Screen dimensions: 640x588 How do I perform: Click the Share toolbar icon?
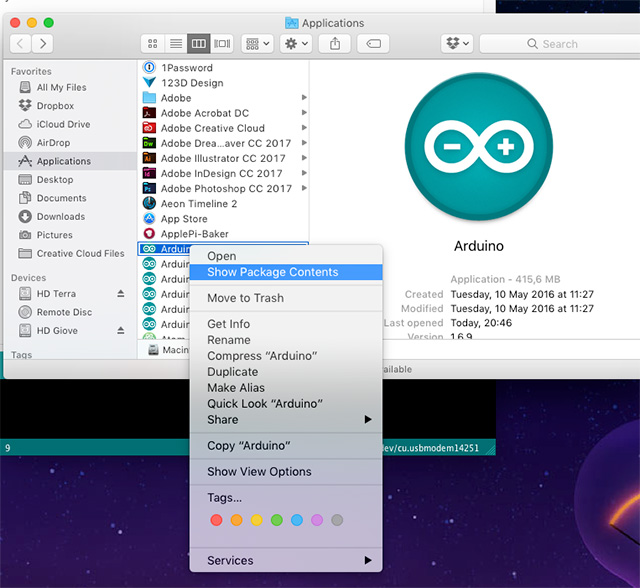coord(335,44)
